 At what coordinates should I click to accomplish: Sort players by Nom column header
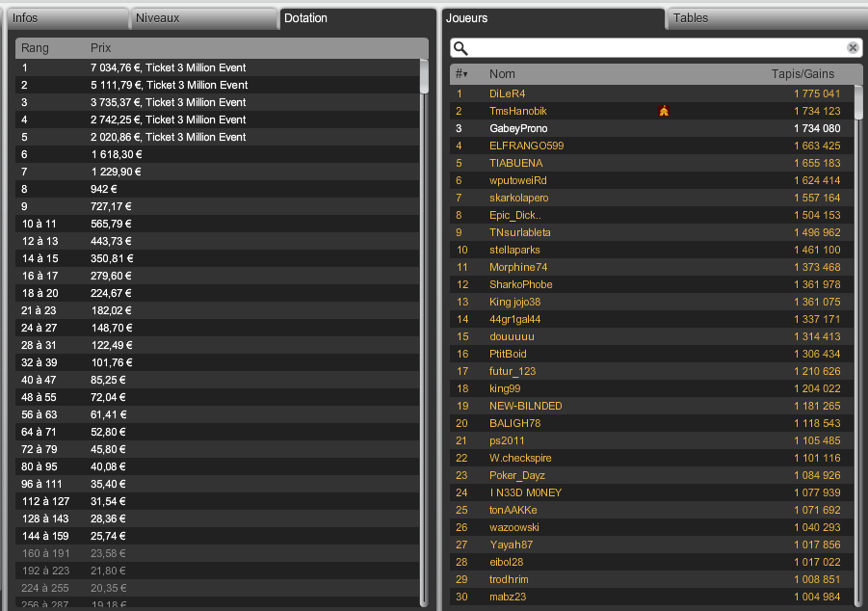pyautogui.click(x=502, y=73)
